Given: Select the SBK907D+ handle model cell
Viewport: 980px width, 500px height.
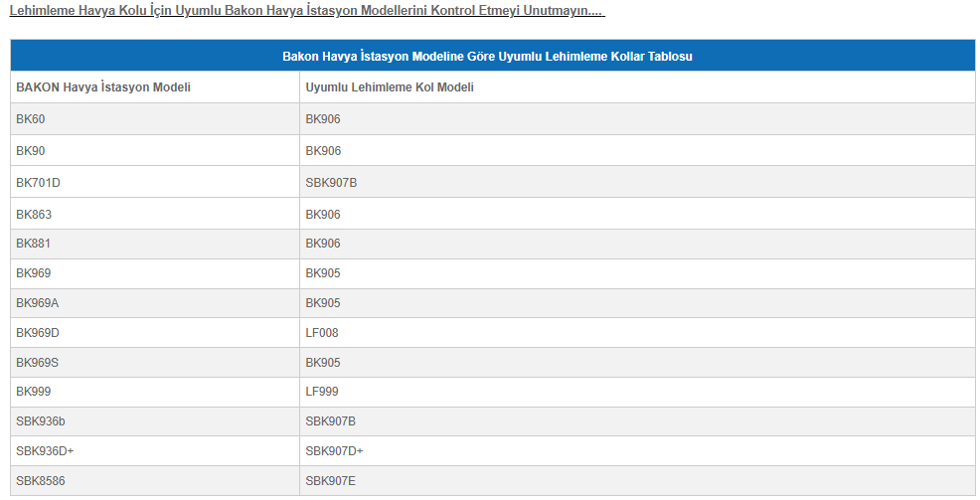Looking at the screenshot, I should pyautogui.click(x=334, y=451).
